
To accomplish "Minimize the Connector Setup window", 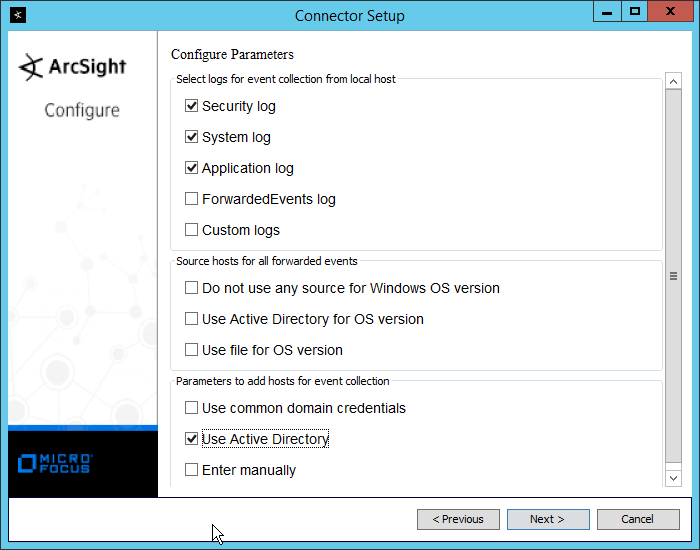I will point(606,12).
